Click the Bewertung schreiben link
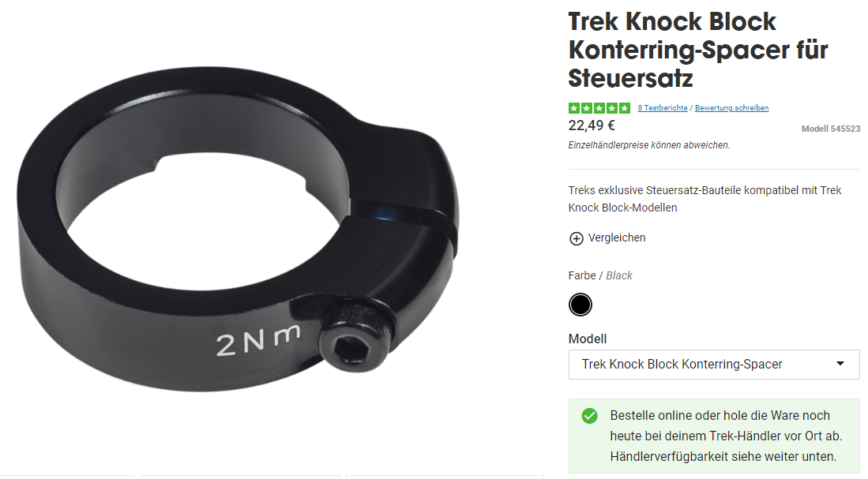Screen dimensions: 868x479 (731, 108)
